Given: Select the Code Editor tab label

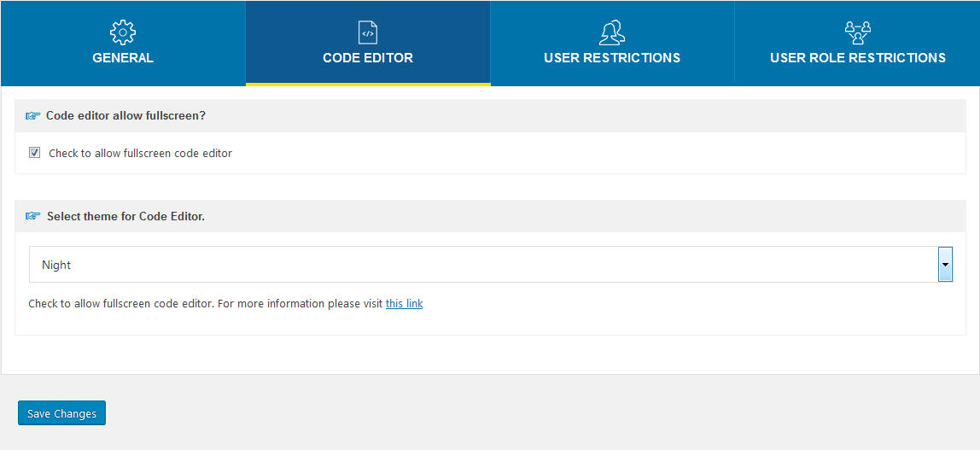Looking at the screenshot, I should click(x=368, y=58).
